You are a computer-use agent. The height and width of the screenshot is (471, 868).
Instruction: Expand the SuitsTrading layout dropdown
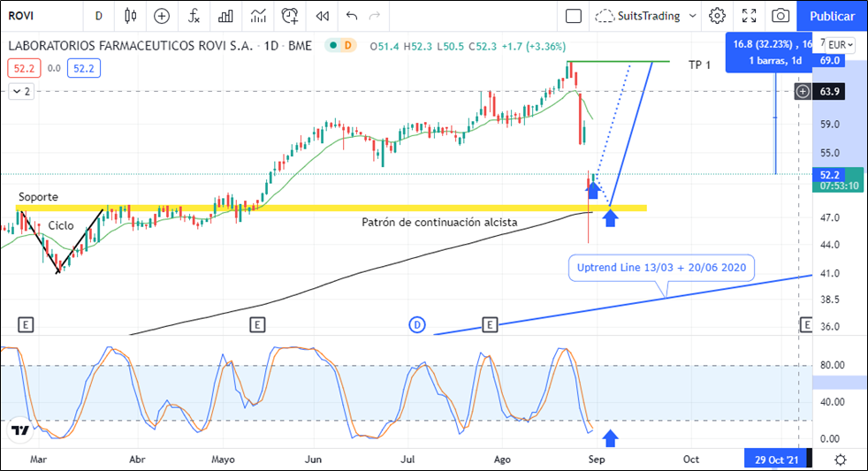[691, 16]
